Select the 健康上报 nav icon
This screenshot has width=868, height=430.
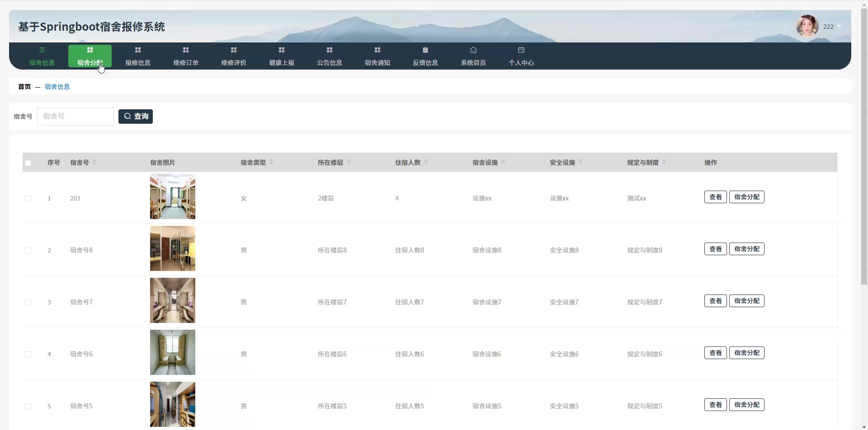[x=282, y=50]
